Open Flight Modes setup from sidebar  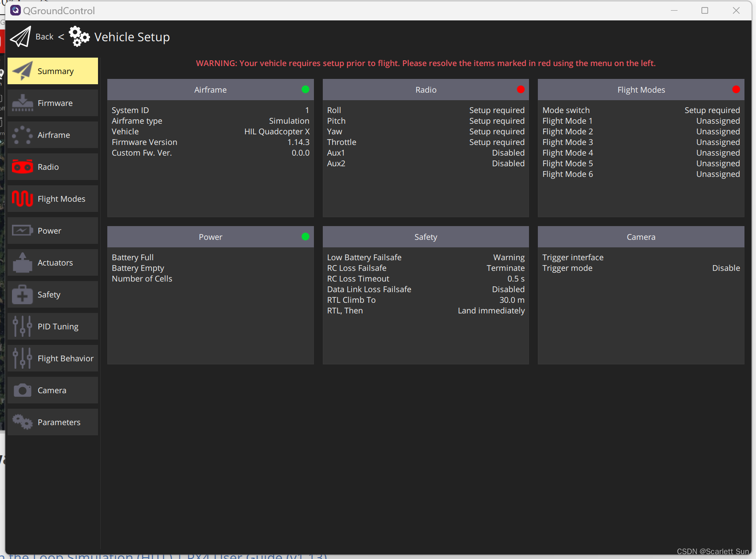pyautogui.click(x=53, y=199)
